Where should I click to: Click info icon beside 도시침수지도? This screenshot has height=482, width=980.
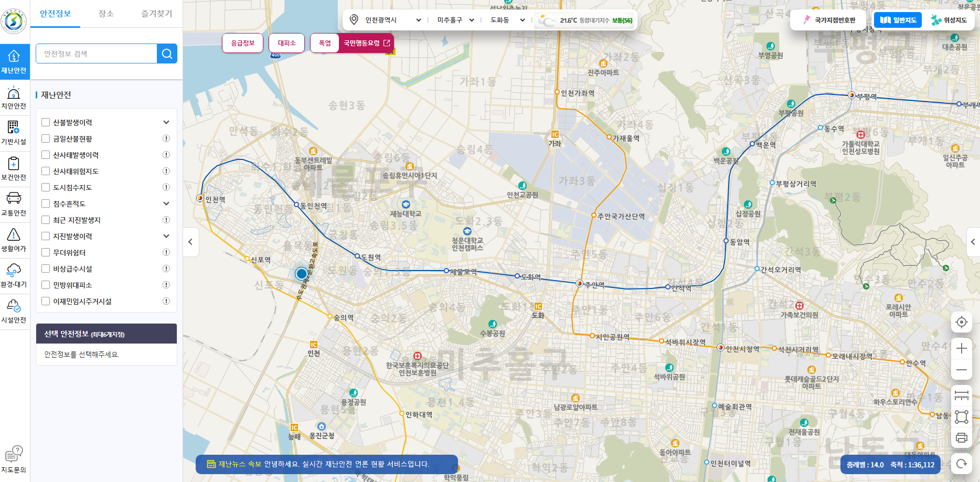coord(166,187)
